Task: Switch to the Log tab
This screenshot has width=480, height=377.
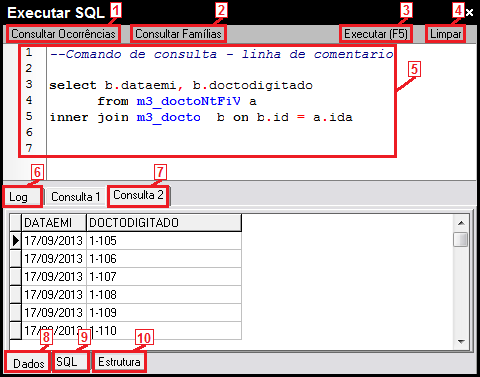Action: (22, 197)
